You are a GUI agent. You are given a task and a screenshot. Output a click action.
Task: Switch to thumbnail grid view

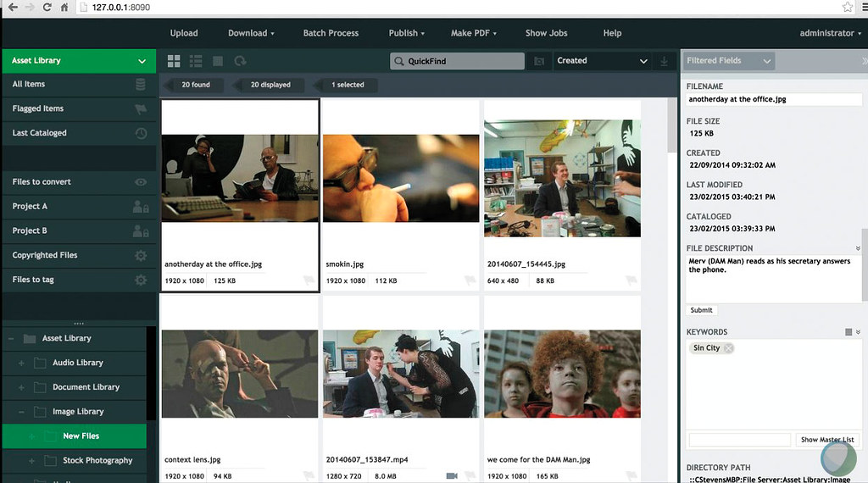(x=174, y=61)
